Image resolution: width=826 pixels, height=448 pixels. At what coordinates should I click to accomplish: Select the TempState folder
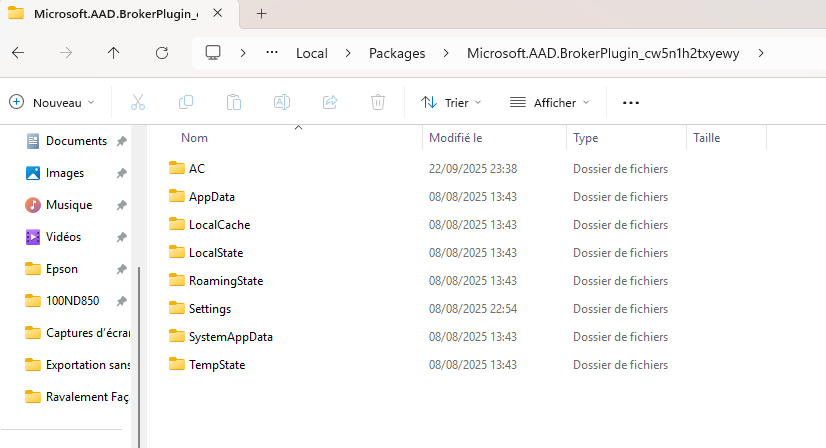coord(217,364)
